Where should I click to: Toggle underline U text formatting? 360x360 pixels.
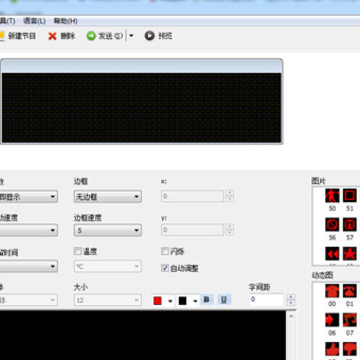pos(224,300)
